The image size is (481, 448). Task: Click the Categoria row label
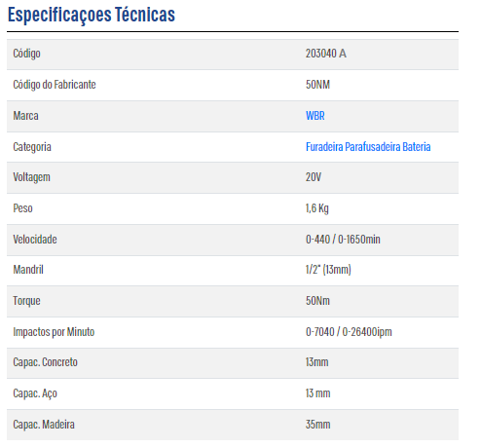pyautogui.click(x=32, y=147)
